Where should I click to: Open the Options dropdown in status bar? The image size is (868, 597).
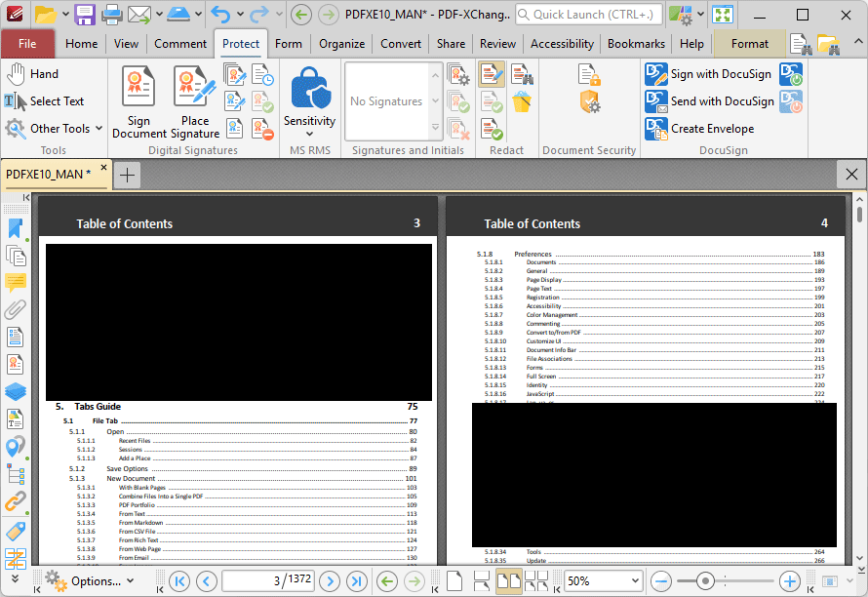point(90,581)
